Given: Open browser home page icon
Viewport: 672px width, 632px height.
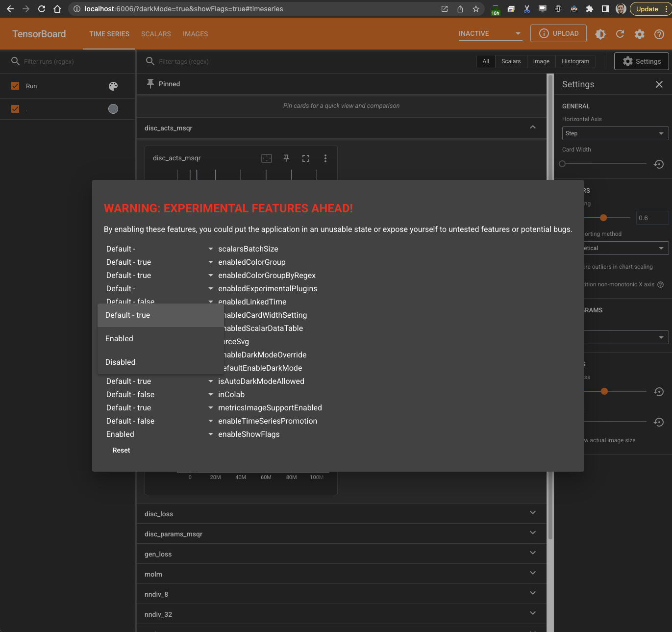Looking at the screenshot, I should pos(57,9).
